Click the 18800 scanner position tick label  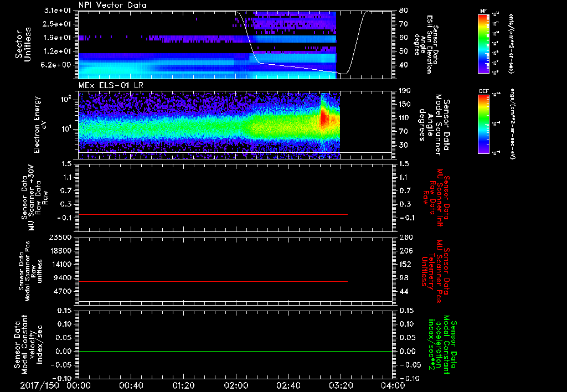point(60,251)
